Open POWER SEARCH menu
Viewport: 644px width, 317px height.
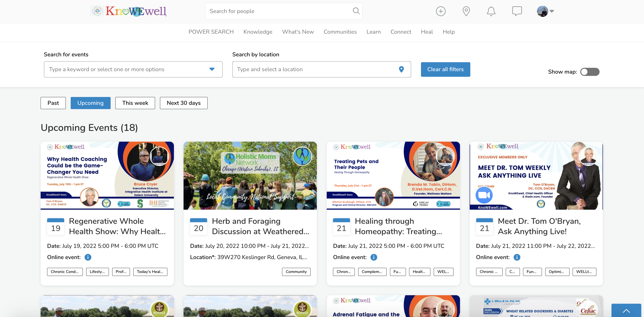pyautogui.click(x=211, y=32)
